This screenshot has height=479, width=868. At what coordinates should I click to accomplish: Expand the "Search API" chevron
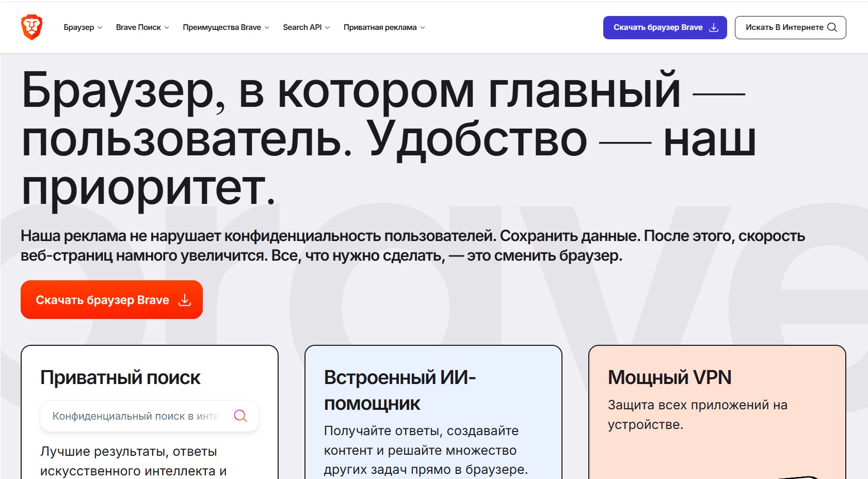click(x=327, y=27)
